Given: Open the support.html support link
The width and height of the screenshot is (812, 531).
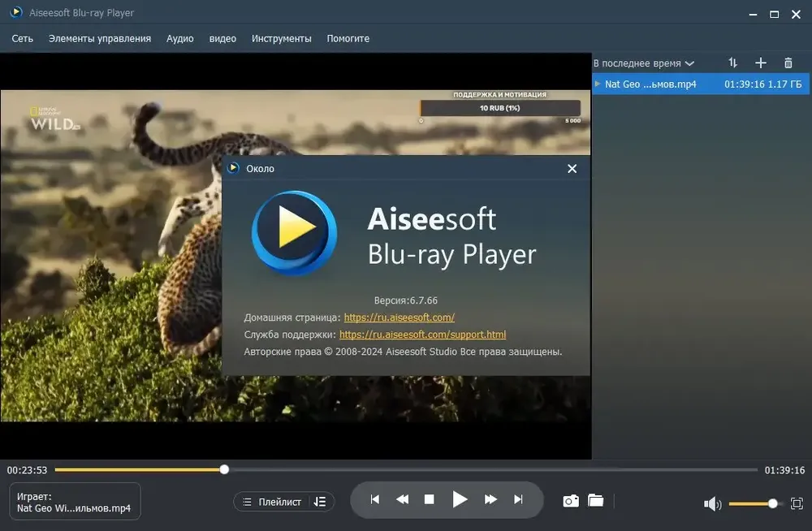Looking at the screenshot, I should [x=422, y=335].
